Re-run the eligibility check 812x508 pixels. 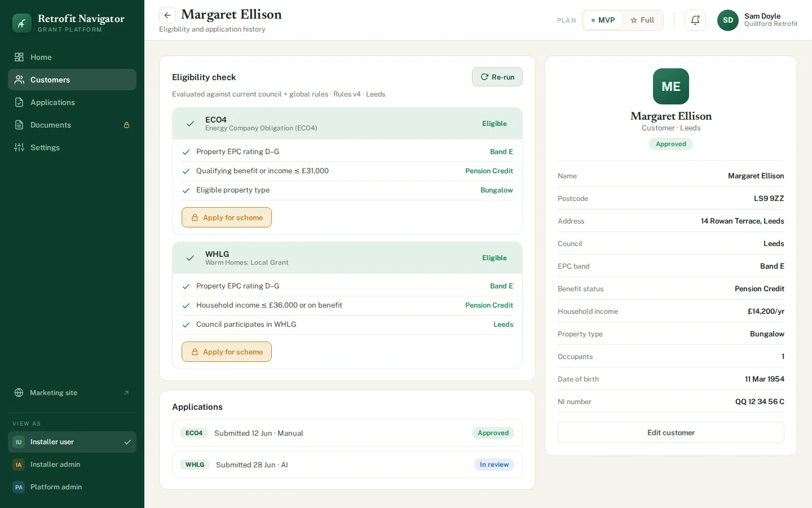[x=497, y=77]
